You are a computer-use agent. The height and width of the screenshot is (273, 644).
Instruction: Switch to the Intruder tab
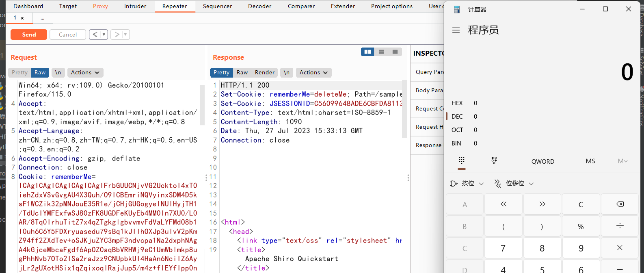point(135,6)
